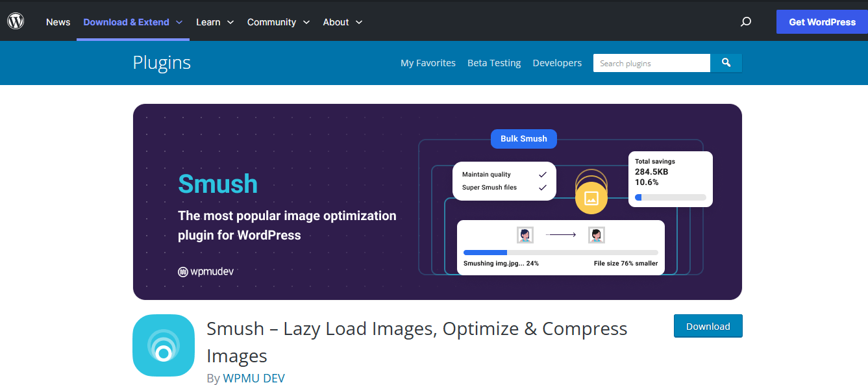Click the Total savings progress bar
This screenshot has height=385, width=868.
tap(670, 197)
